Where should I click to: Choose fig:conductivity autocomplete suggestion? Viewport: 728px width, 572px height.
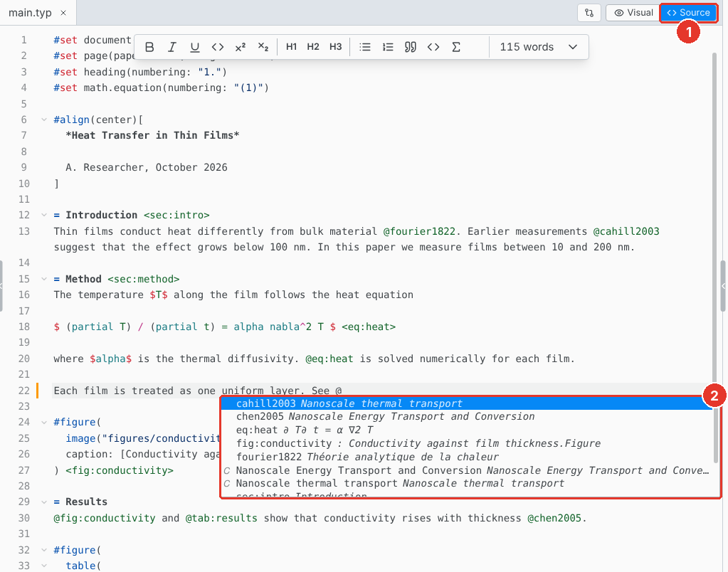(467, 443)
